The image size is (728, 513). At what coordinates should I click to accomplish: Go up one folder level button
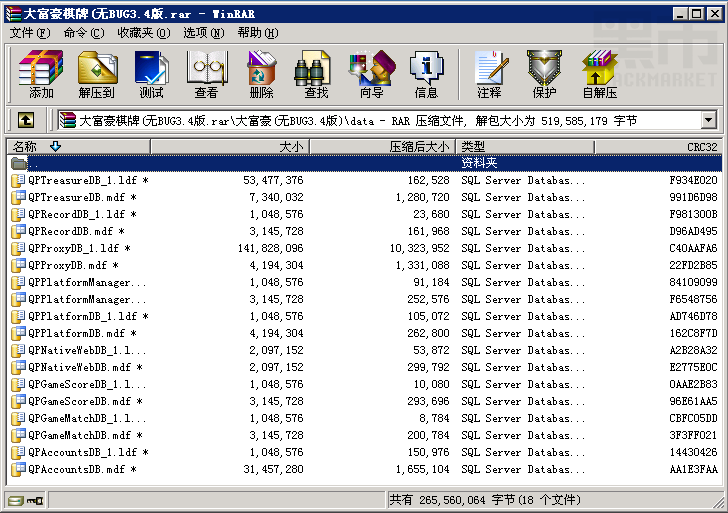(x=26, y=121)
